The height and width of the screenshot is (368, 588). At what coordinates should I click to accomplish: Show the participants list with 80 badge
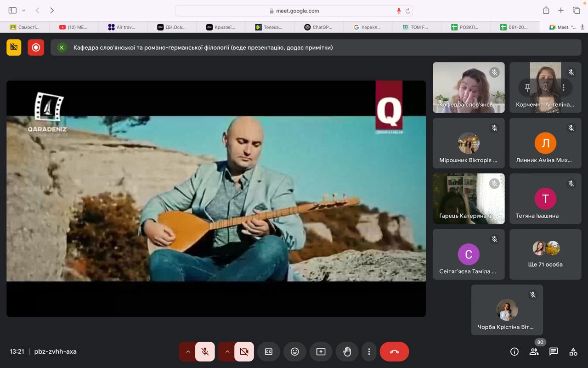pyautogui.click(x=534, y=352)
